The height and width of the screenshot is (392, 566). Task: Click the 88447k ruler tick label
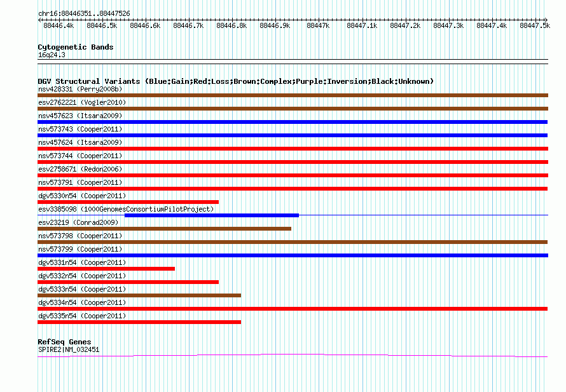coord(318,25)
